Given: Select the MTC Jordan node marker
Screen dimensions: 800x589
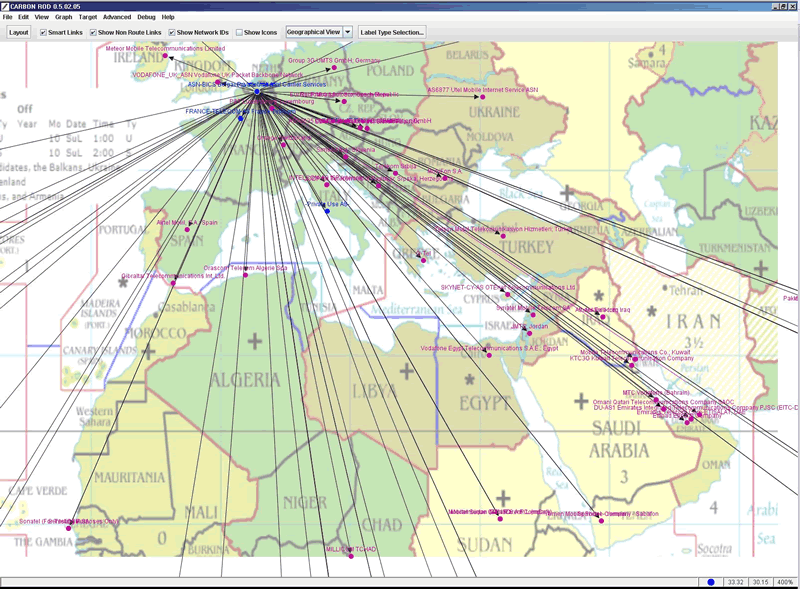Looking at the screenshot, I should point(529,333).
